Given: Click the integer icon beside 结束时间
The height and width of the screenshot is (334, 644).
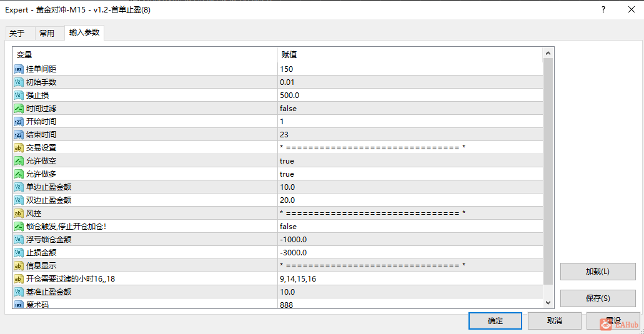Looking at the screenshot, I should [x=19, y=135].
